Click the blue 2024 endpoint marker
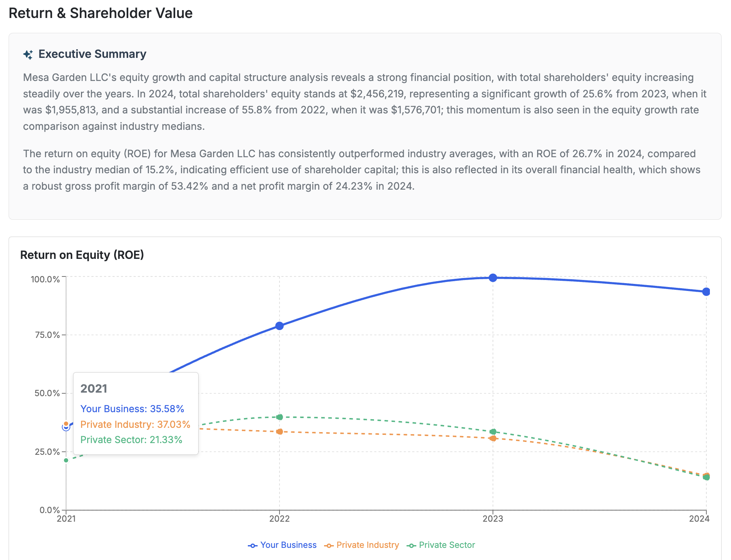This screenshot has height=560, width=731. [x=706, y=291]
